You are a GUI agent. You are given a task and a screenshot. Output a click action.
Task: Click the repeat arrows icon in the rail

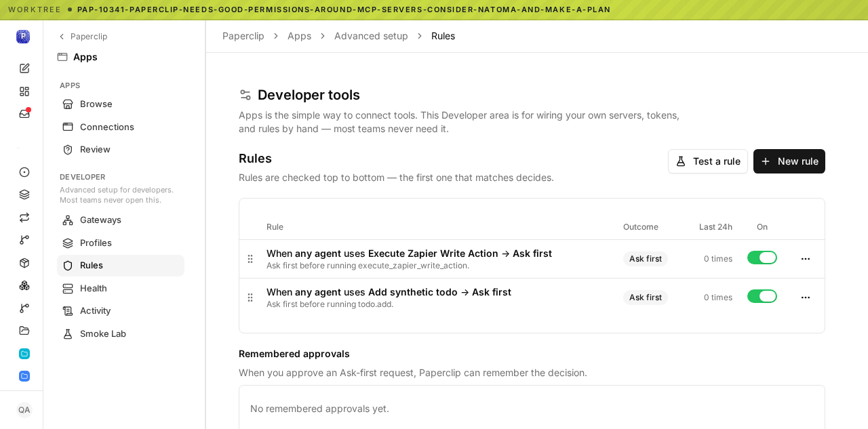pos(24,218)
